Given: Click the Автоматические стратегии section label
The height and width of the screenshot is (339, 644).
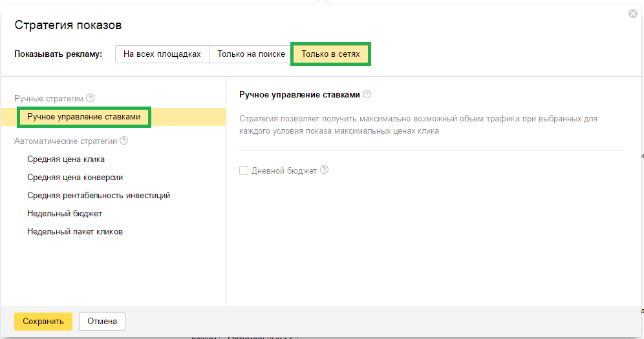Looking at the screenshot, I should coord(65,141).
